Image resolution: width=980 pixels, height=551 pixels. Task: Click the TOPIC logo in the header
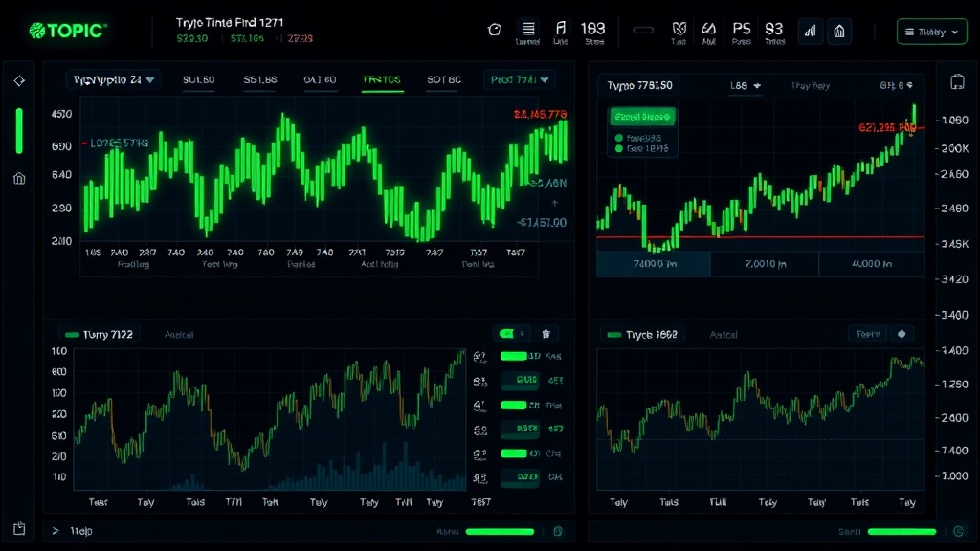(68, 31)
